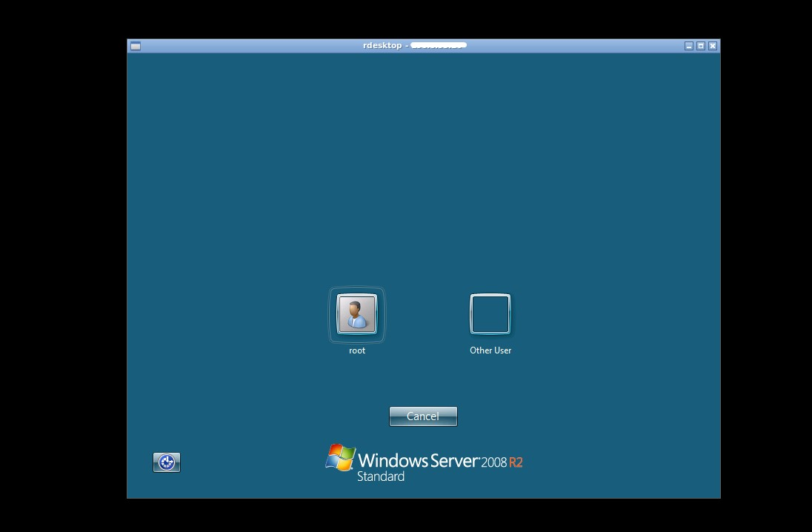The width and height of the screenshot is (812, 532).
Task: Click the "Windows Server" branding text
Action: pos(419,460)
